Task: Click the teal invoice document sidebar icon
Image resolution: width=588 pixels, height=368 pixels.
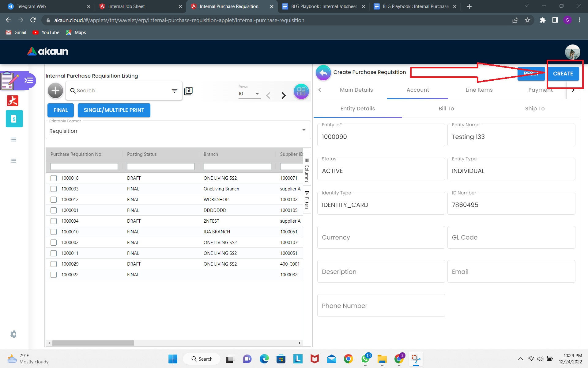Action: (x=14, y=119)
